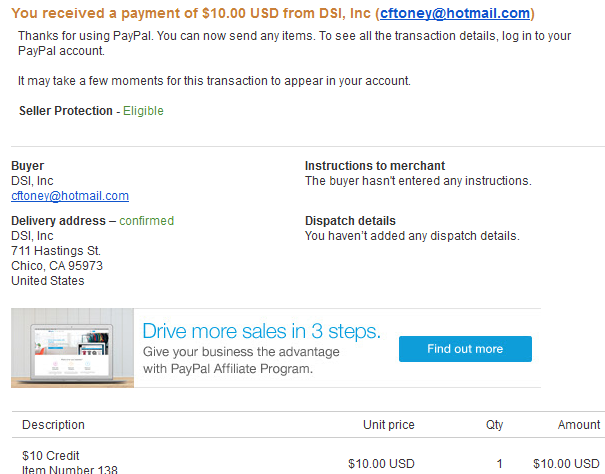605x474 pixels.
Task: Click the 711 Hastings St. address line
Action: [x=56, y=251]
